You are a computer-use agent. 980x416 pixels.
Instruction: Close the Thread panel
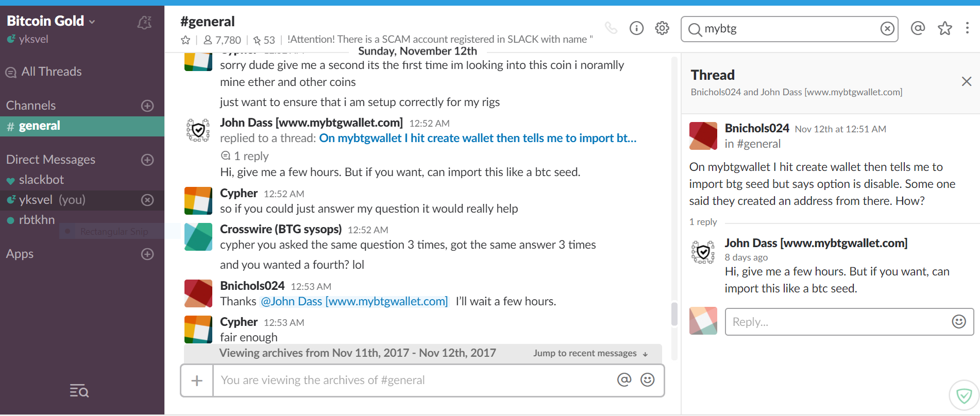[x=967, y=81]
